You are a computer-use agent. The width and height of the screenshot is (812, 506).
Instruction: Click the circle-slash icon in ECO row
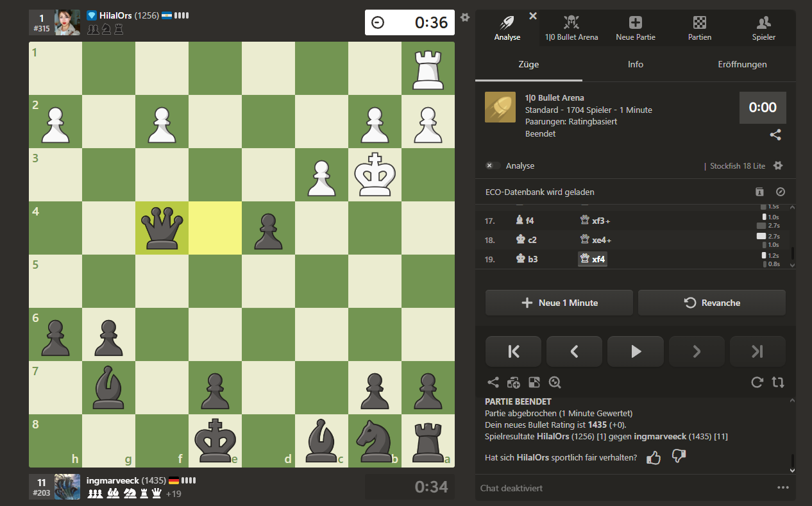tap(780, 192)
